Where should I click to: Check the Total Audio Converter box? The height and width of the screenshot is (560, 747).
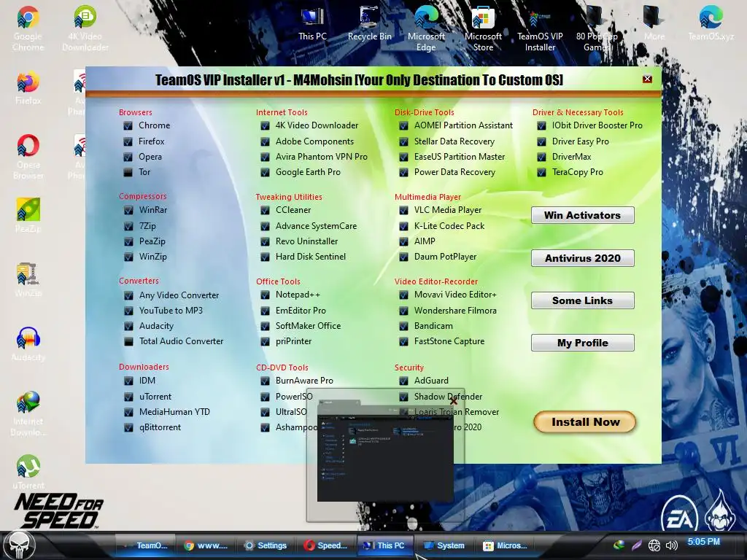click(128, 341)
